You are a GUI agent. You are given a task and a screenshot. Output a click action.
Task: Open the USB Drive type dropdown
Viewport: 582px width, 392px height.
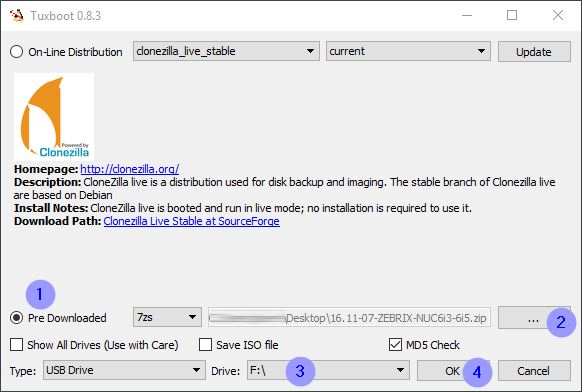coord(124,370)
